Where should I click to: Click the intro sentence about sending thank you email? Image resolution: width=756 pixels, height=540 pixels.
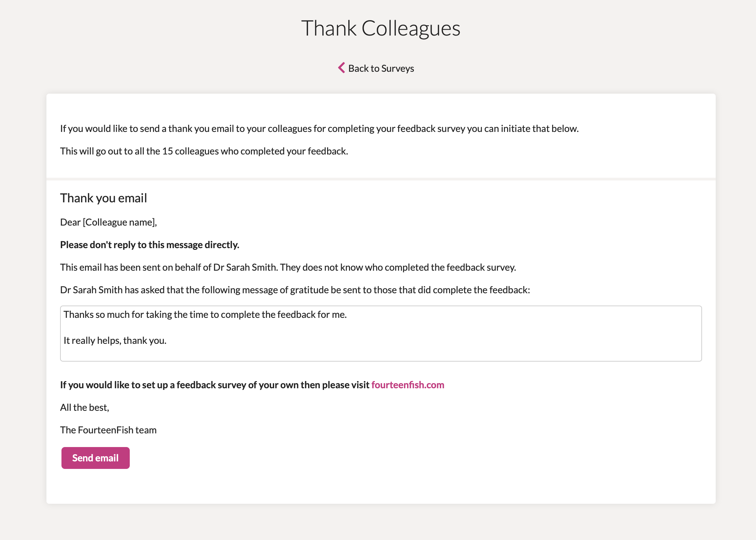coord(319,129)
